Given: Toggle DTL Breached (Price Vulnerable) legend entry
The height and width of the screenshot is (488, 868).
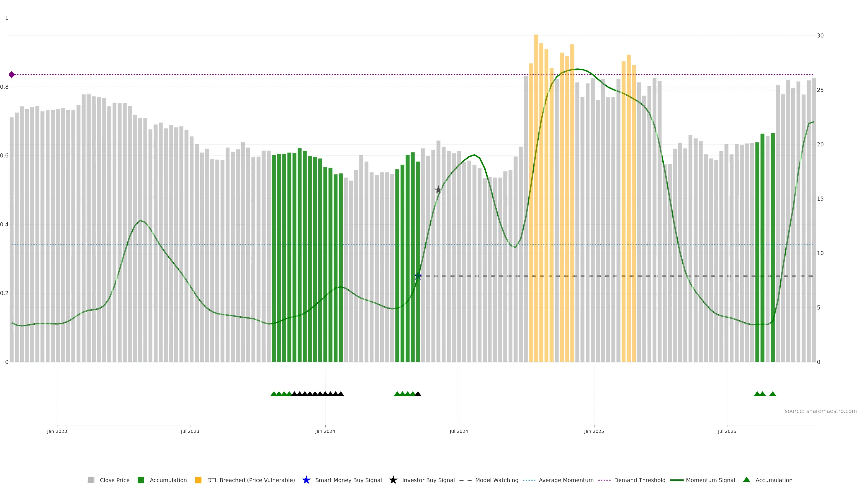Looking at the screenshot, I should tap(251, 480).
